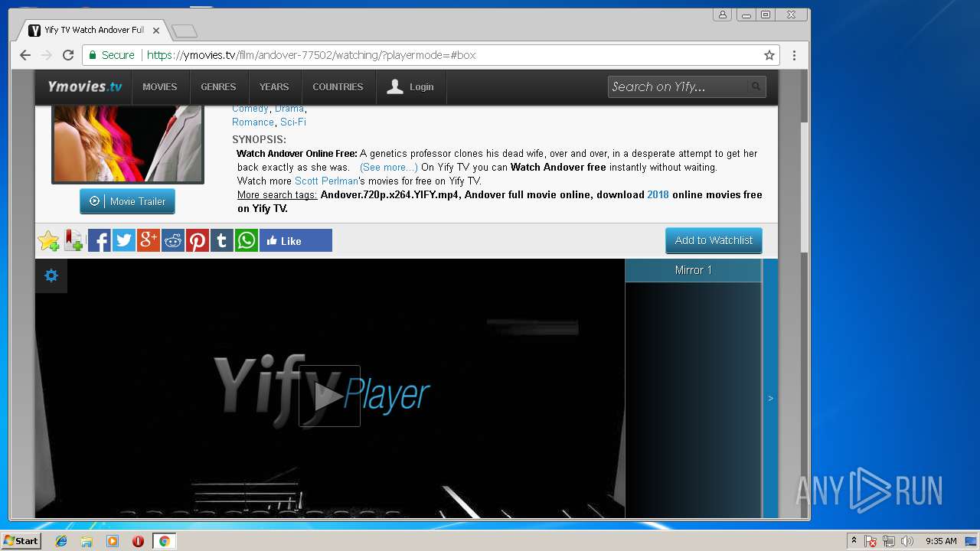Open the Chrome menu (three dots)
Screen dimensions: 980x551
pyautogui.click(x=794, y=55)
